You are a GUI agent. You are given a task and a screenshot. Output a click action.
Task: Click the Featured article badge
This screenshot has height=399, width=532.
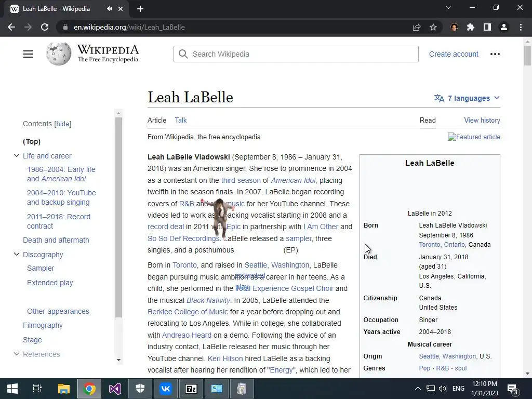474,137
